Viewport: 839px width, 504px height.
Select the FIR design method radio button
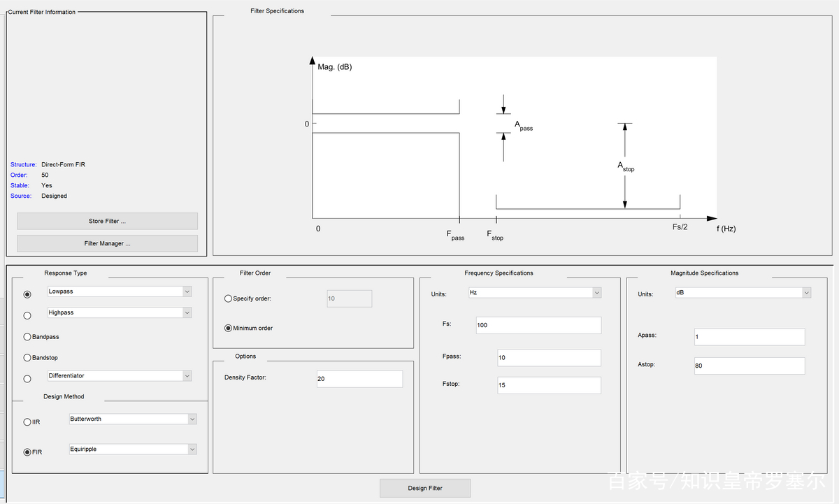pyautogui.click(x=27, y=452)
